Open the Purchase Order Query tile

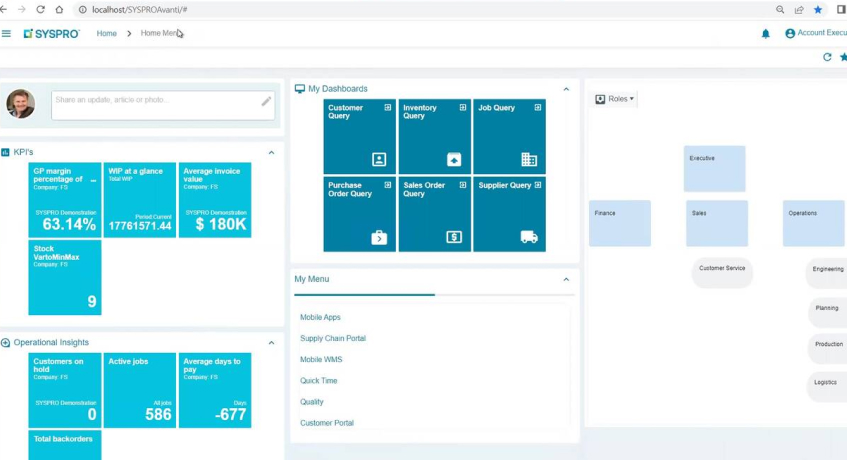tap(359, 214)
